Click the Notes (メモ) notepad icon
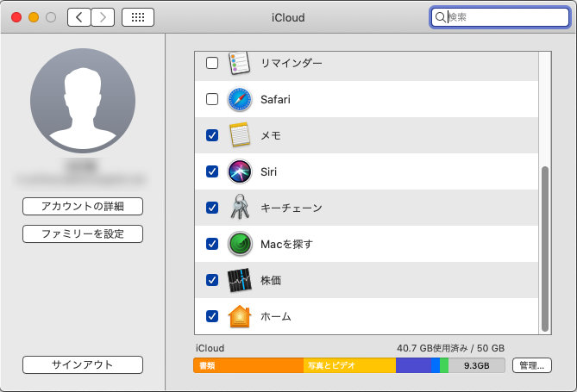 pos(240,135)
